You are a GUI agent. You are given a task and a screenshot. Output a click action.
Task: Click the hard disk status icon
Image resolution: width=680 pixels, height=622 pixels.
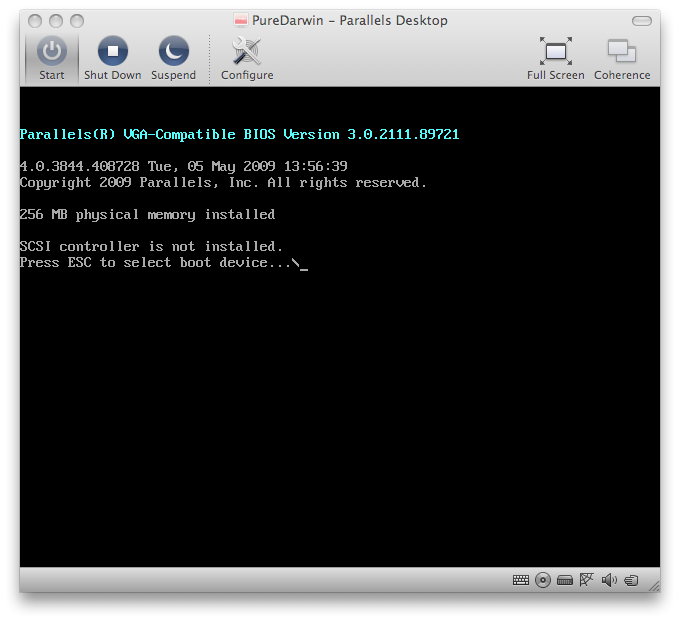point(565,580)
